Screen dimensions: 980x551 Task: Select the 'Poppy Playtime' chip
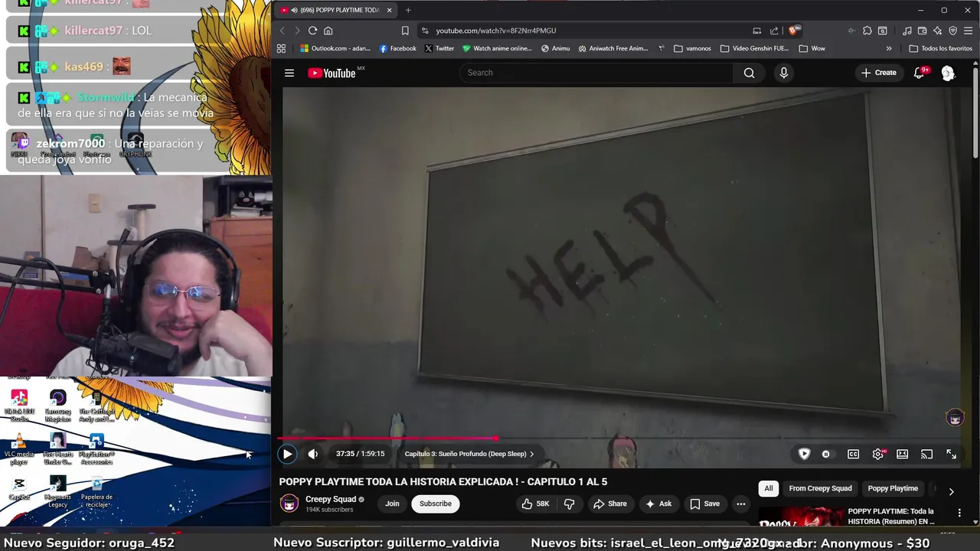click(x=893, y=488)
